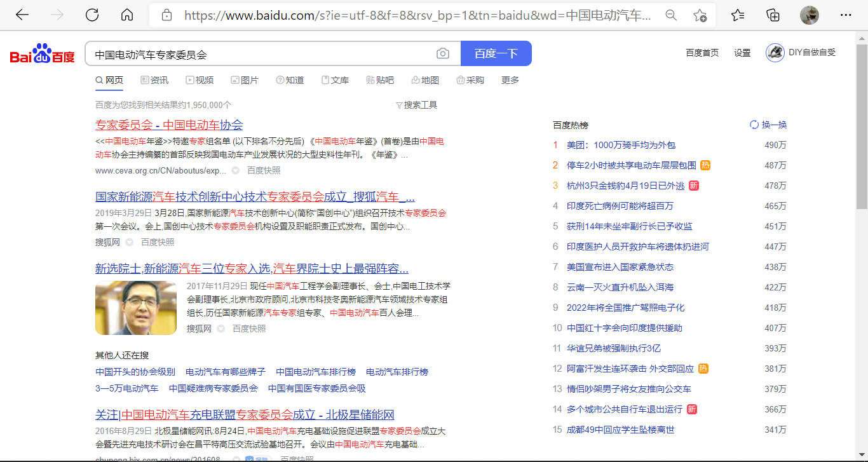Click the 新 badge beside 杭州3只金钱豹 headline
This screenshot has height=462, width=868.
coord(694,186)
